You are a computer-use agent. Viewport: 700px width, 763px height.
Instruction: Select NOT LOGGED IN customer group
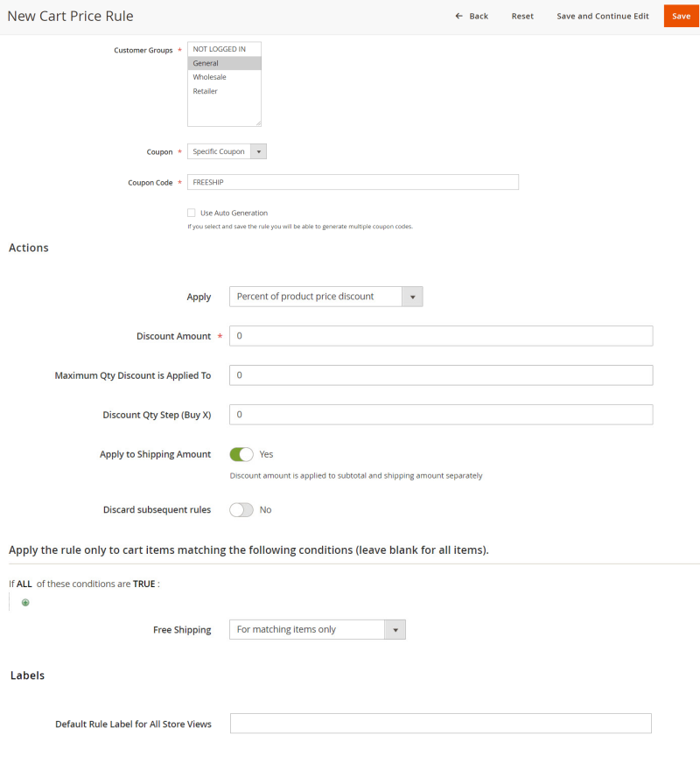click(x=219, y=49)
